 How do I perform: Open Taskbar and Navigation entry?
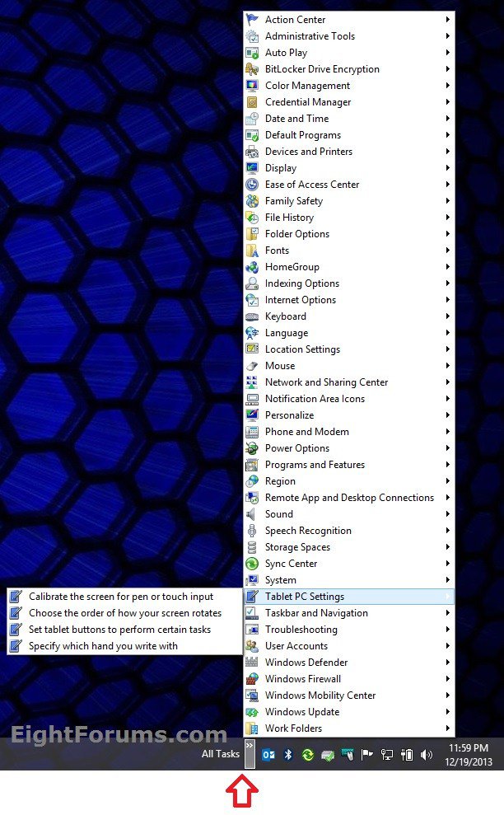click(x=348, y=613)
